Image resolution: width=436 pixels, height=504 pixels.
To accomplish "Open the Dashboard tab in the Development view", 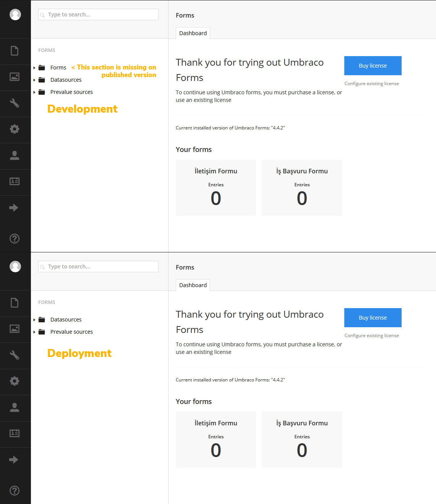I will coord(193,33).
